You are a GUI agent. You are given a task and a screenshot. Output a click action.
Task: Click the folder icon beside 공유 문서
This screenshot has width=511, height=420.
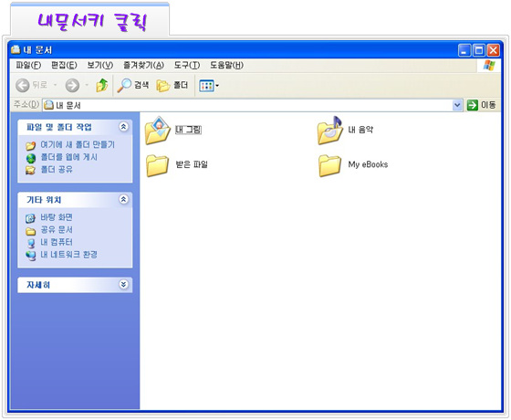31,231
